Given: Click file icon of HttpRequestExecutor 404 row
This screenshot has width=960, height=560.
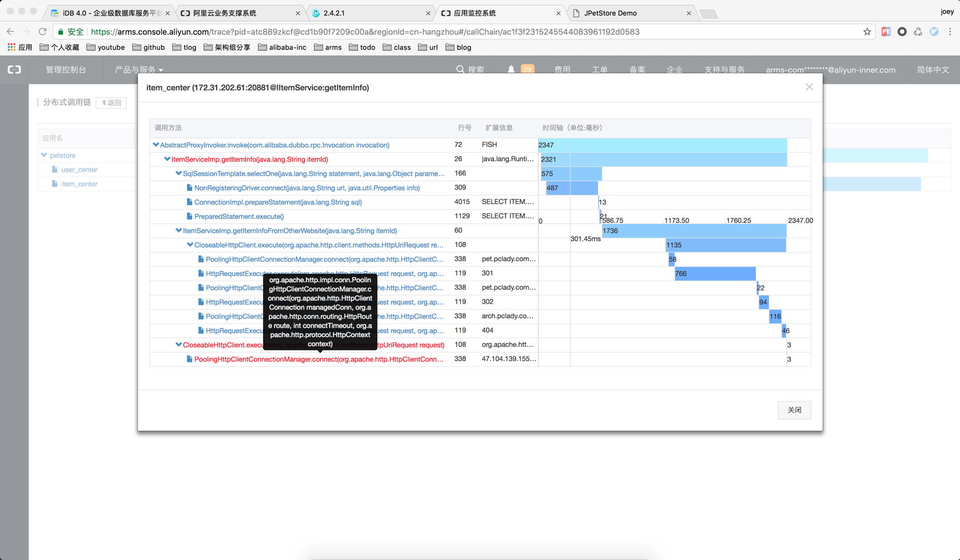Looking at the screenshot, I should (x=201, y=331).
